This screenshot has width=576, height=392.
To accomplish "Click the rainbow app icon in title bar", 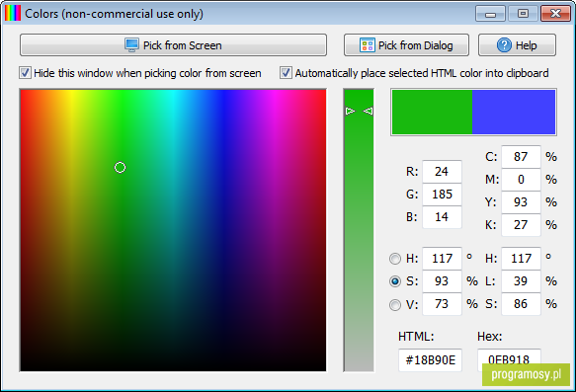I will tap(13, 13).
